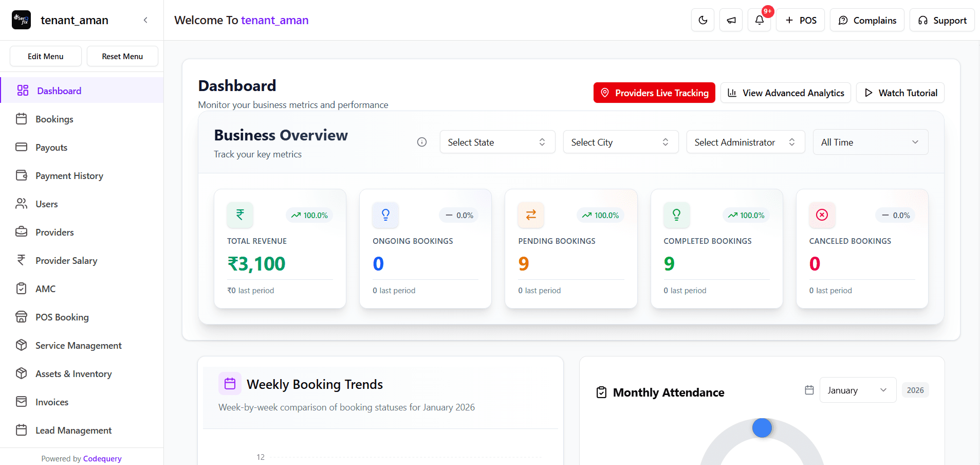Open the Bookings section from the sidebar
980x465 pixels.
click(54, 119)
